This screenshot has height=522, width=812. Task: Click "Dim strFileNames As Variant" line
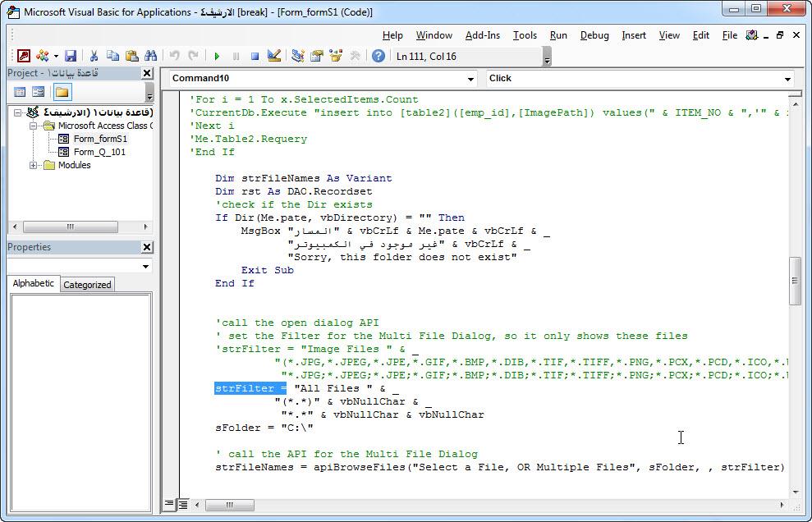click(x=304, y=178)
